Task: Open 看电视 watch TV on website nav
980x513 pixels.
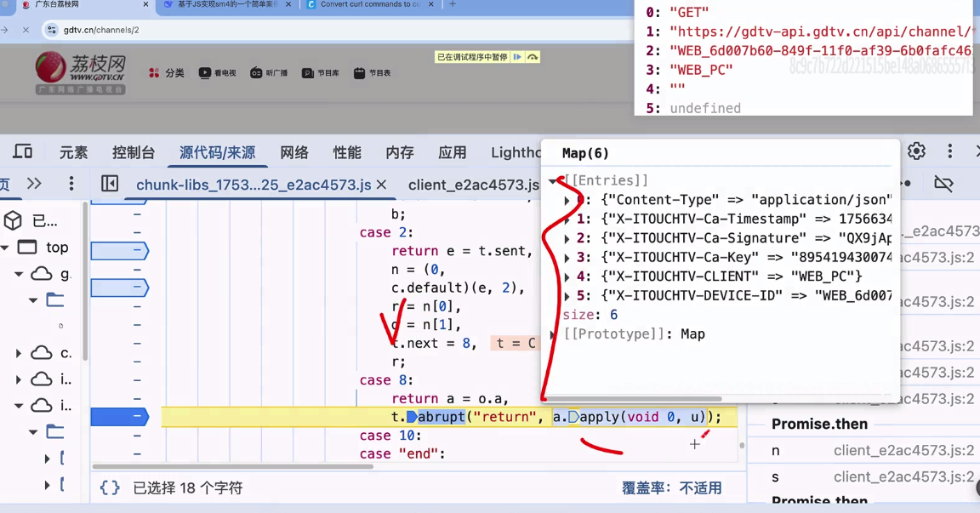Action: coord(218,73)
